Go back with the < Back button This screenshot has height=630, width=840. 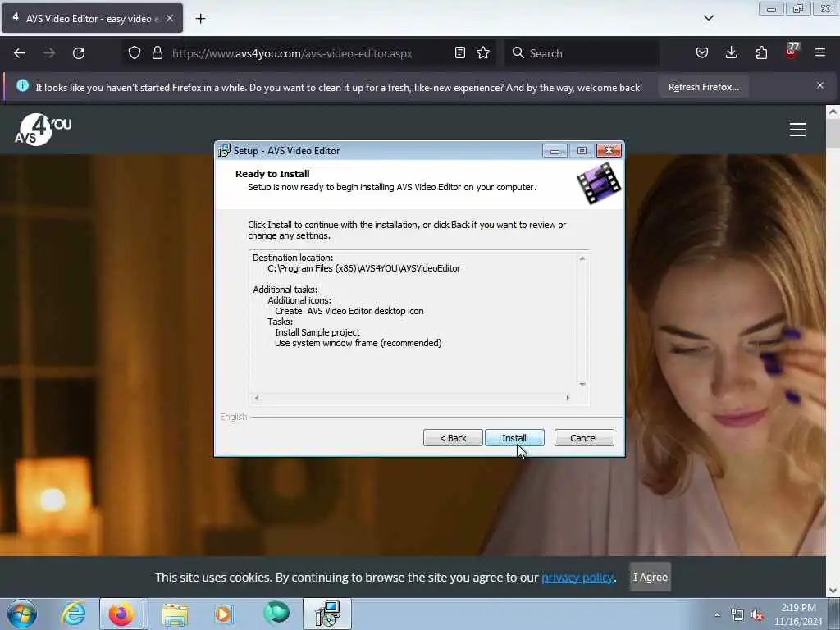point(453,438)
